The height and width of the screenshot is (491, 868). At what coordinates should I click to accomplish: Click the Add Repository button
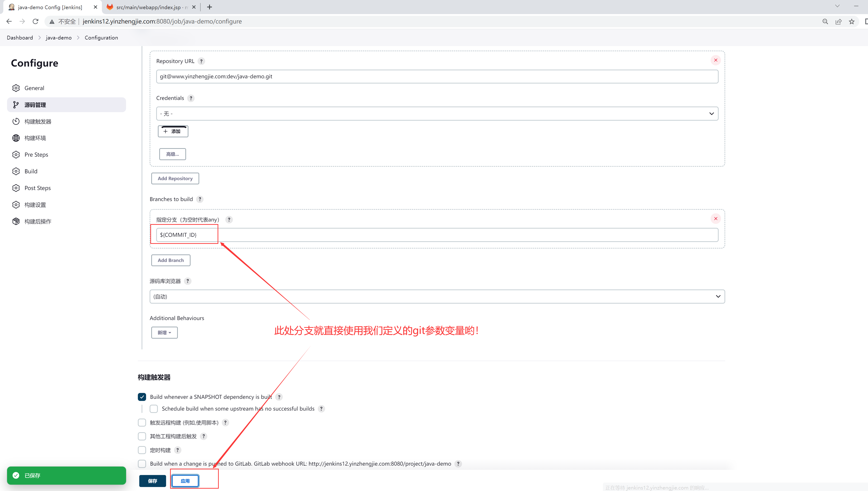point(175,178)
